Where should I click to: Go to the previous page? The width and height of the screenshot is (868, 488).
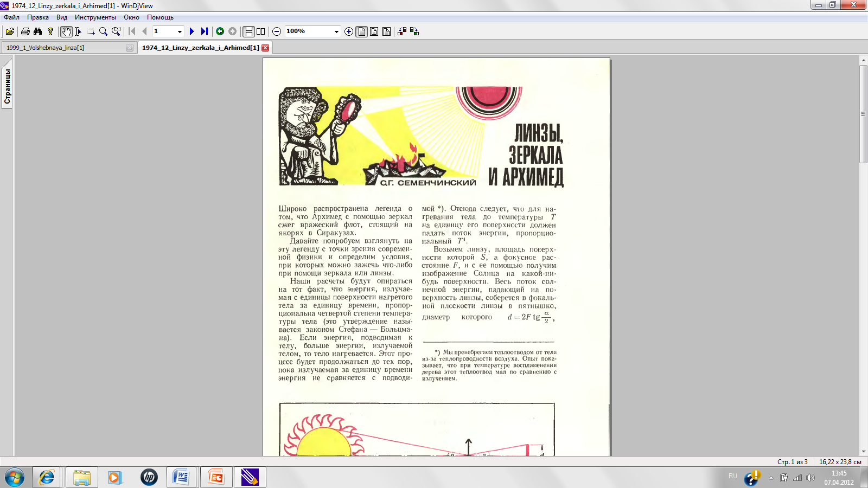[144, 31]
